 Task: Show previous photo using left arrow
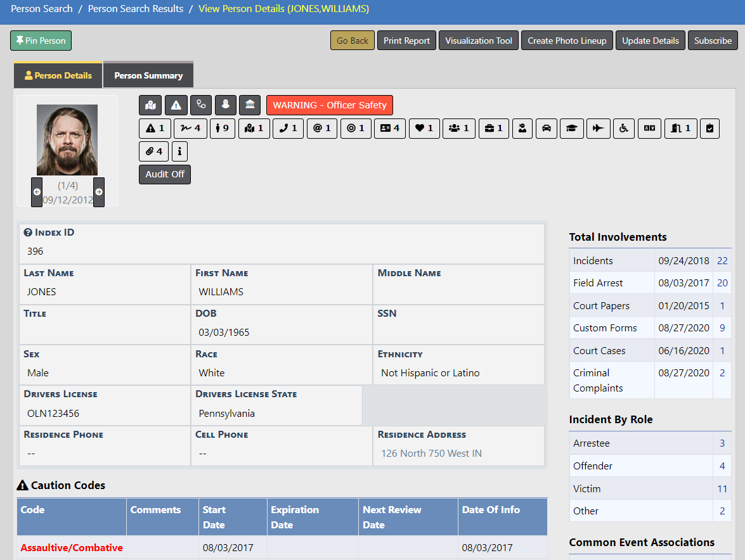[x=37, y=192]
